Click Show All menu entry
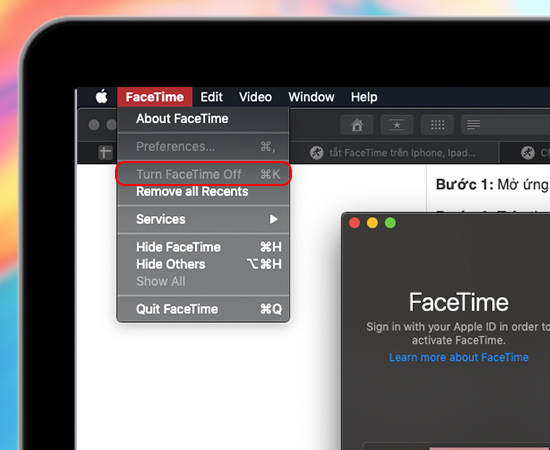The width and height of the screenshot is (550, 450). coord(203,281)
